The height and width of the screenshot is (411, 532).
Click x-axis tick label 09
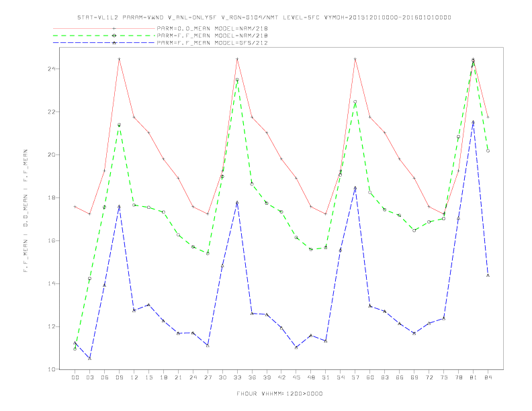[x=119, y=377]
